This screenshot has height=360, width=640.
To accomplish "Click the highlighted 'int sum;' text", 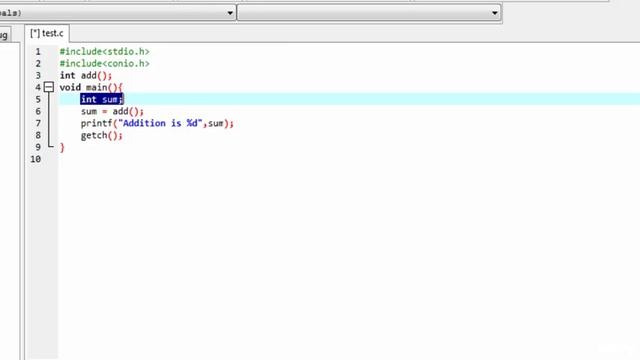I will pyautogui.click(x=102, y=99).
